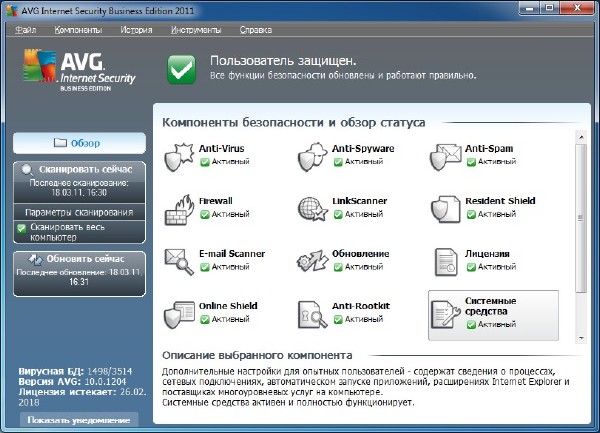Open the Лицензия document icon

point(445,261)
